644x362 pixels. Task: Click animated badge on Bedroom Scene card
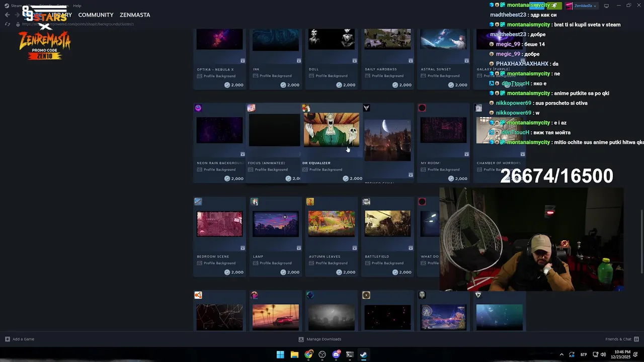[243, 248]
